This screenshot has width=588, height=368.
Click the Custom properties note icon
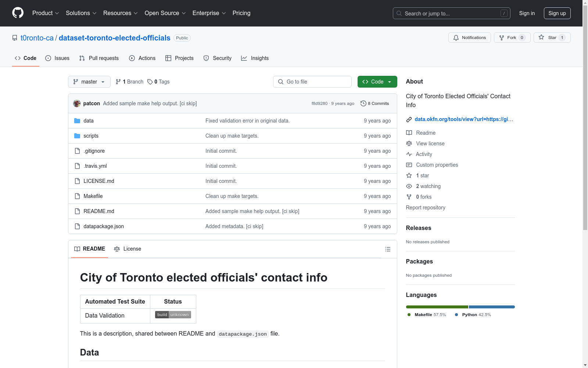point(409,165)
